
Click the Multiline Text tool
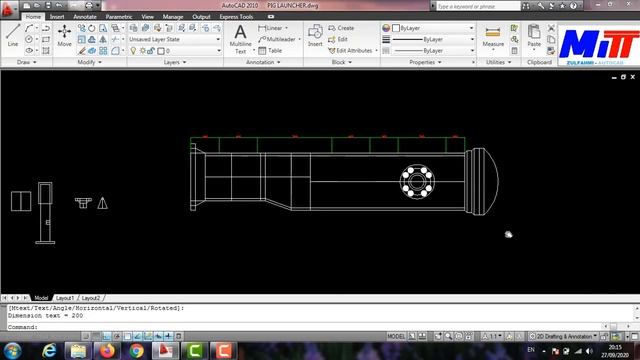240,39
